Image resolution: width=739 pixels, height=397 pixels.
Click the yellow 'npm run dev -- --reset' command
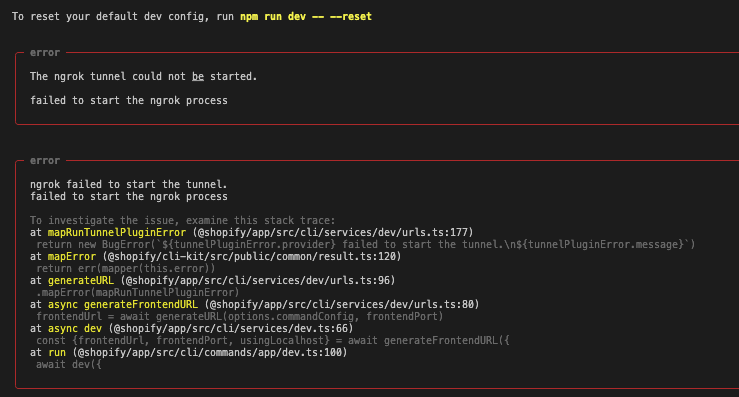coord(306,17)
